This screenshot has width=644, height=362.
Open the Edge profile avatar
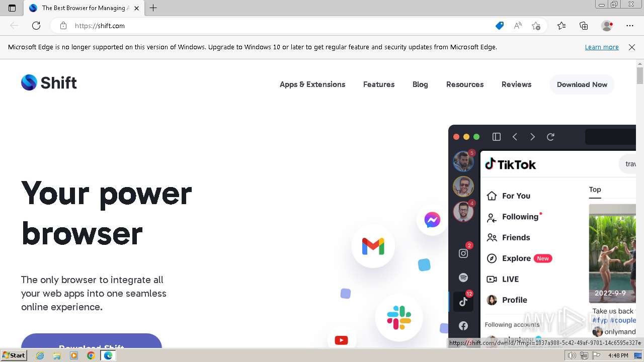coord(607,26)
